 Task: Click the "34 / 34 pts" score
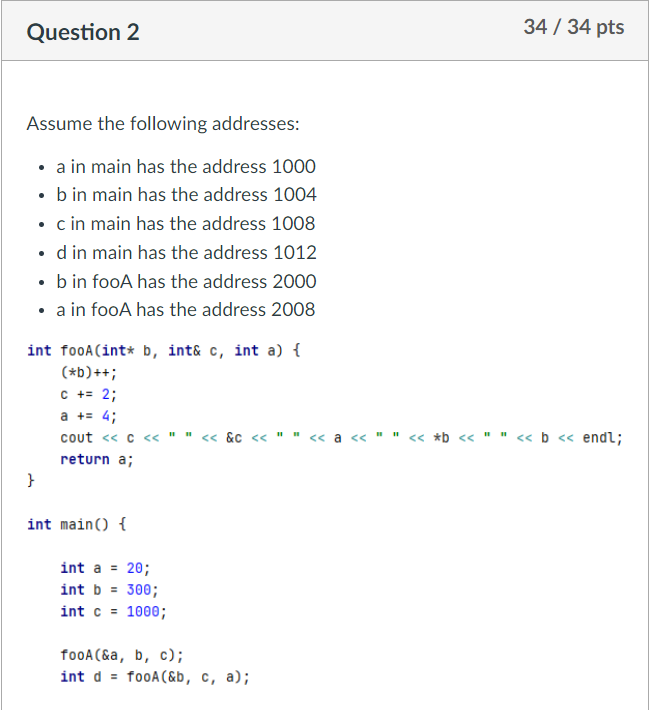574,27
